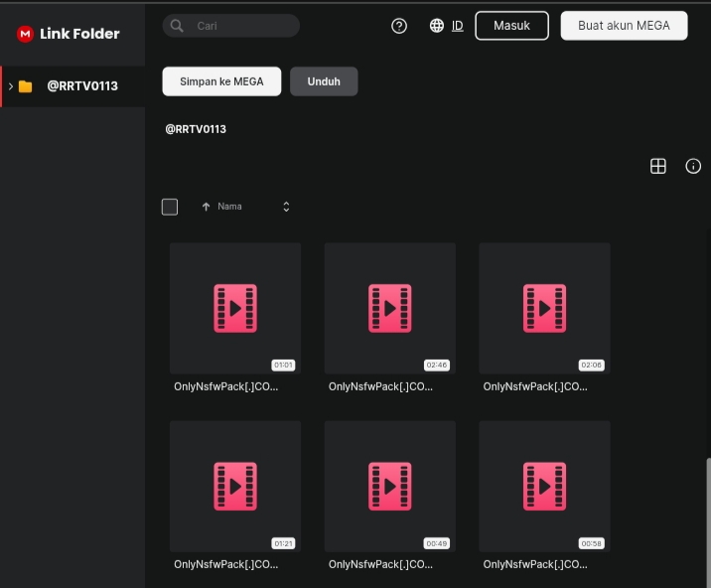711x588 pixels.
Task: Open the ID language selector
Action: 458,26
